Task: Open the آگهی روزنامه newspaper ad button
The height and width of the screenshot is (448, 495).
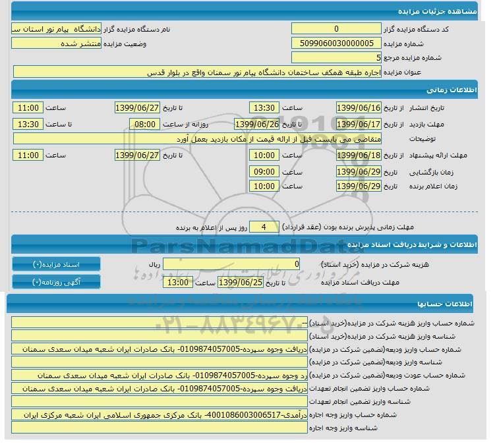Action: coord(56,282)
